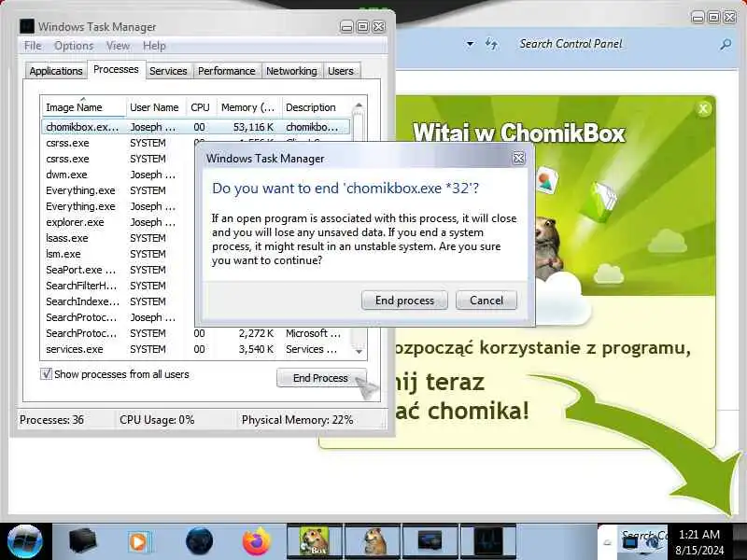Switch to the Services tab
The width and height of the screenshot is (747, 560).
(168, 71)
